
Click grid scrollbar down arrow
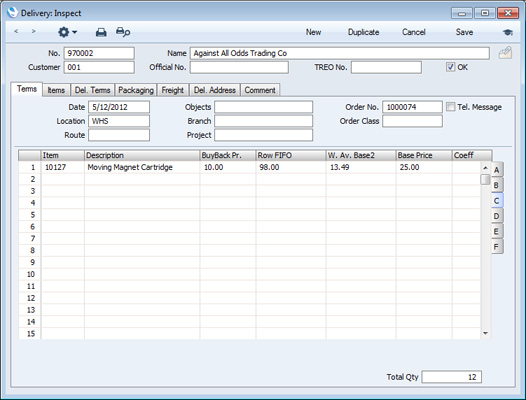coord(485,333)
